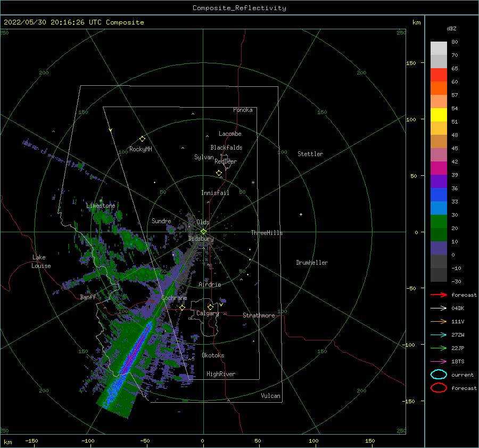
Task: Click the 0 dBZ slate color swatch
Action: 439,248
